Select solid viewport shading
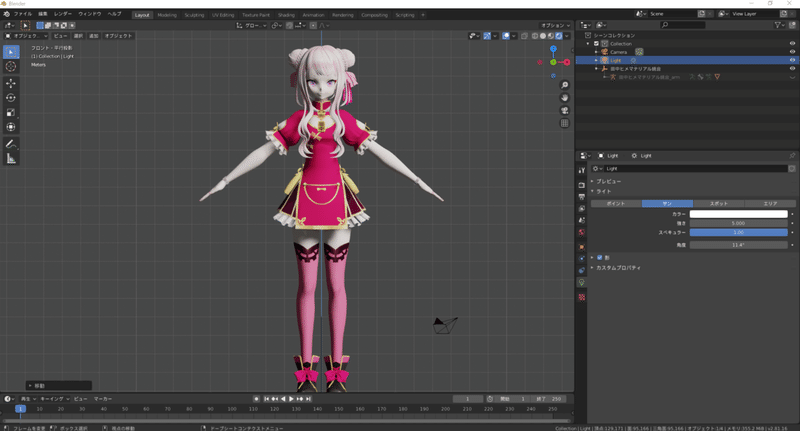The width and height of the screenshot is (800, 431). point(543,36)
